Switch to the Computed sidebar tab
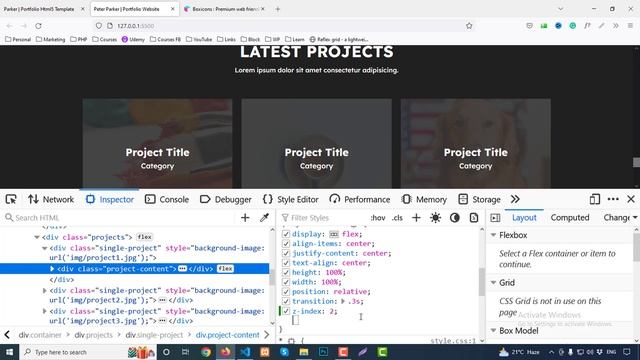 (x=570, y=218)
